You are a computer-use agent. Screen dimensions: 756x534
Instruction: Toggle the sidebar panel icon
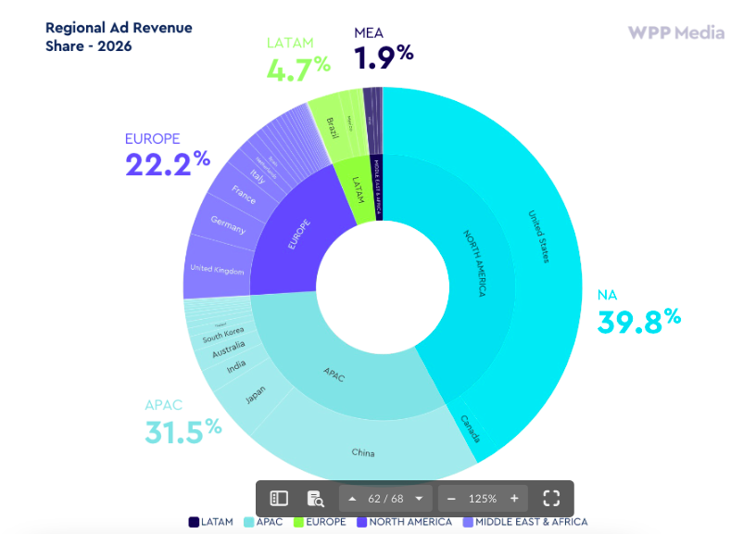(x=279, y=499)
